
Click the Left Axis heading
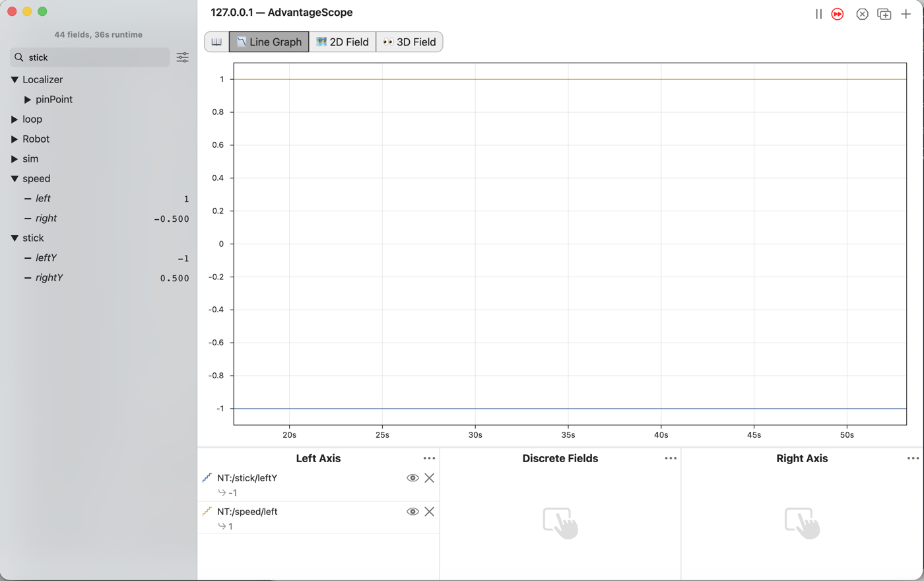(318, 458)
